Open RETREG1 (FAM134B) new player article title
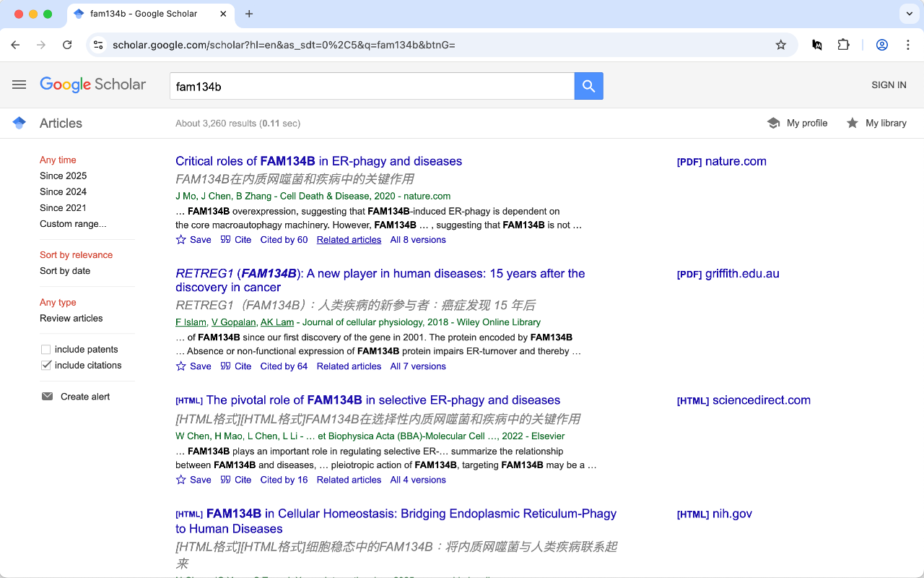Screen dimensions: 924x578 coord(380,280)
